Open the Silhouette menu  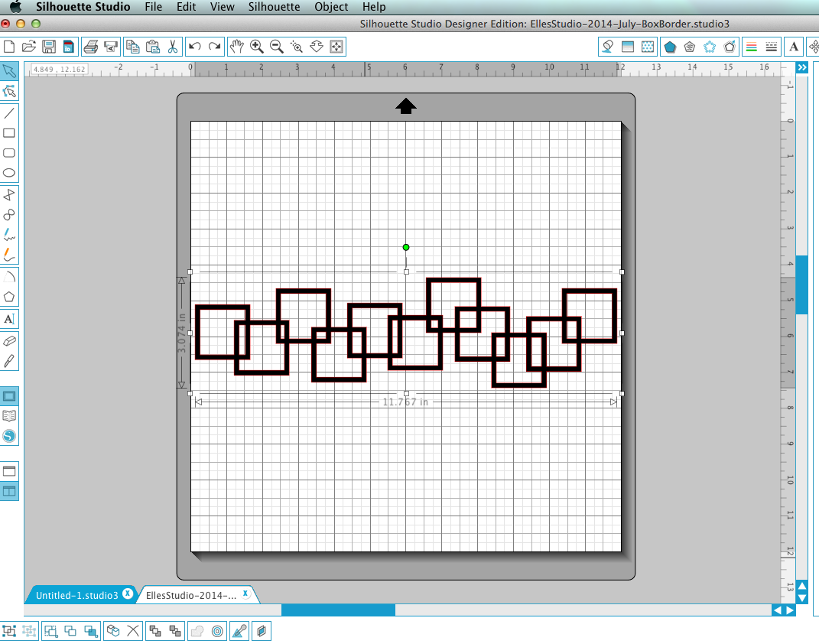click(275, 7)
